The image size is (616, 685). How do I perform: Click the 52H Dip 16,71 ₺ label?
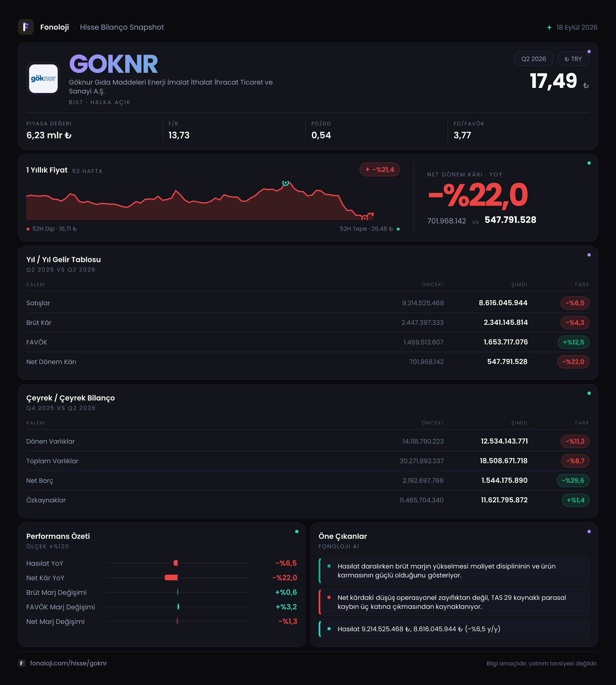point(52,229)
